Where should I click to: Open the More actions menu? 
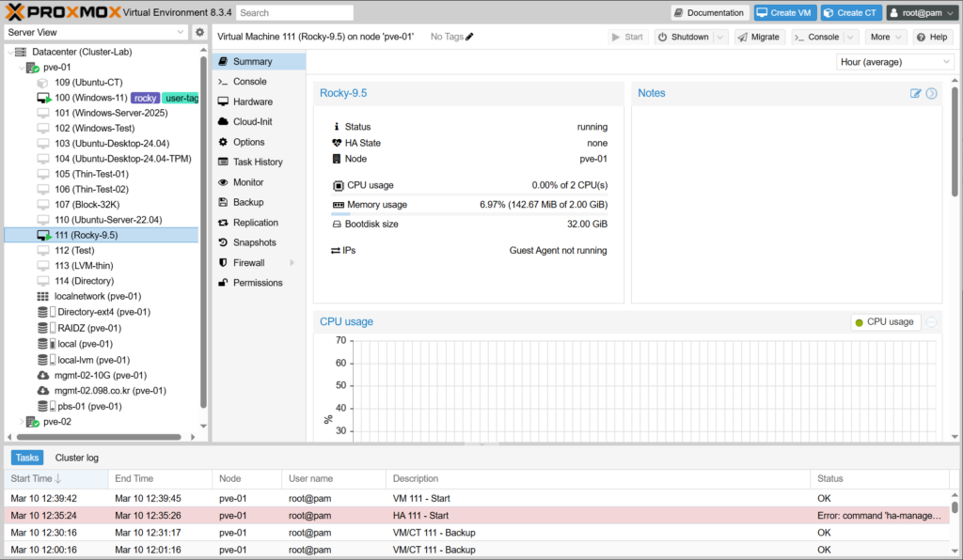[886, 37]
